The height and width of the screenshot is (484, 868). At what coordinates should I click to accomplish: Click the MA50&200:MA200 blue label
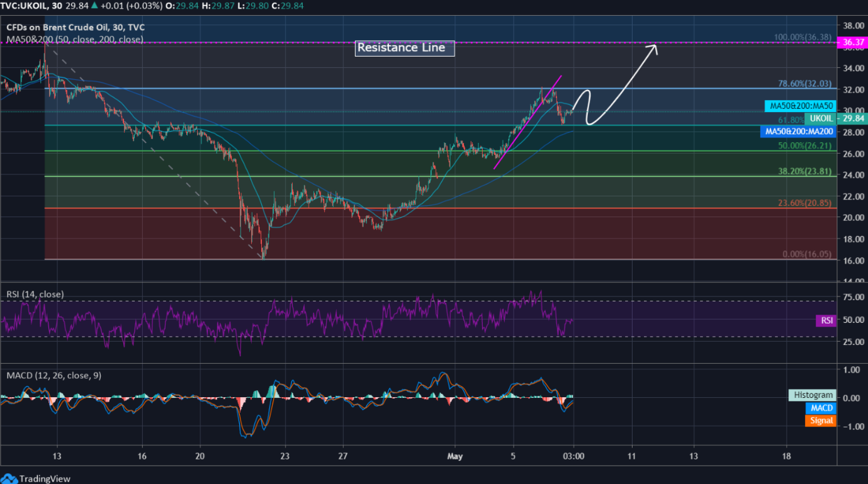pos(798,132)
